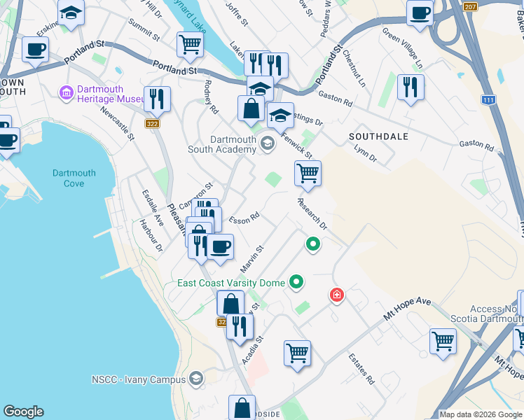
Task: Open the red hospital pin near Mt Hope Ave
Action: tap(337, 295)
